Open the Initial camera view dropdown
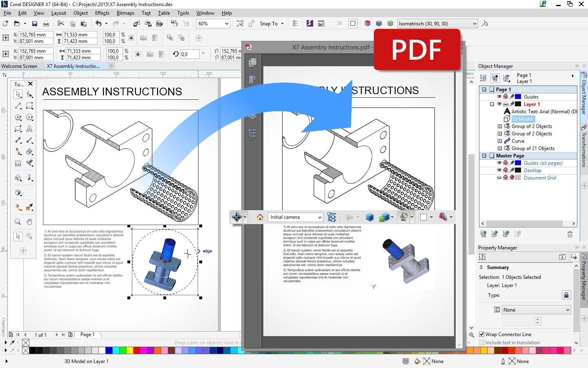Screen dimensions: 588x368 [x=320, y=217]
